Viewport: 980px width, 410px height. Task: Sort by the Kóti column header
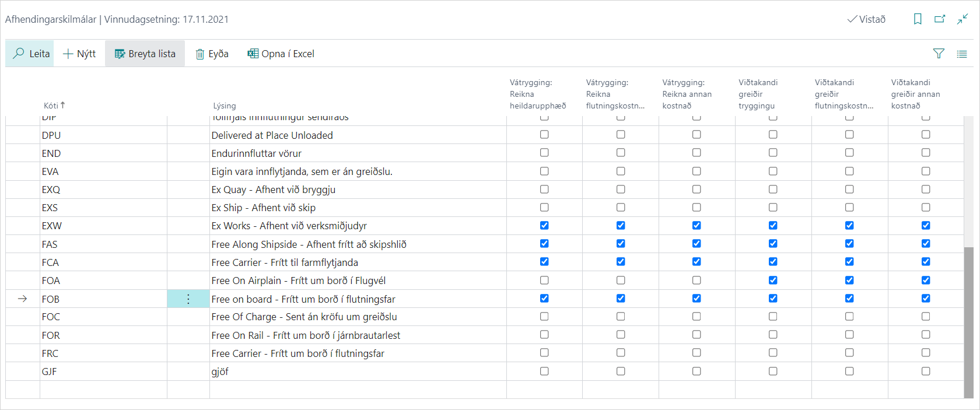(x=51, y=106)
